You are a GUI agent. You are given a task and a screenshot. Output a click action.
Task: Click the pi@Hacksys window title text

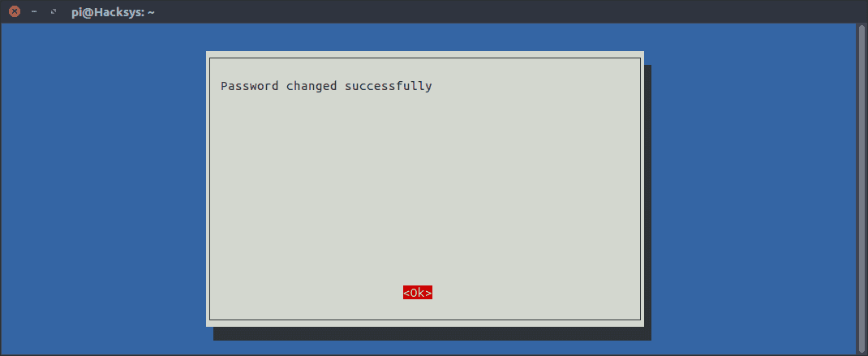pos(113,11)
